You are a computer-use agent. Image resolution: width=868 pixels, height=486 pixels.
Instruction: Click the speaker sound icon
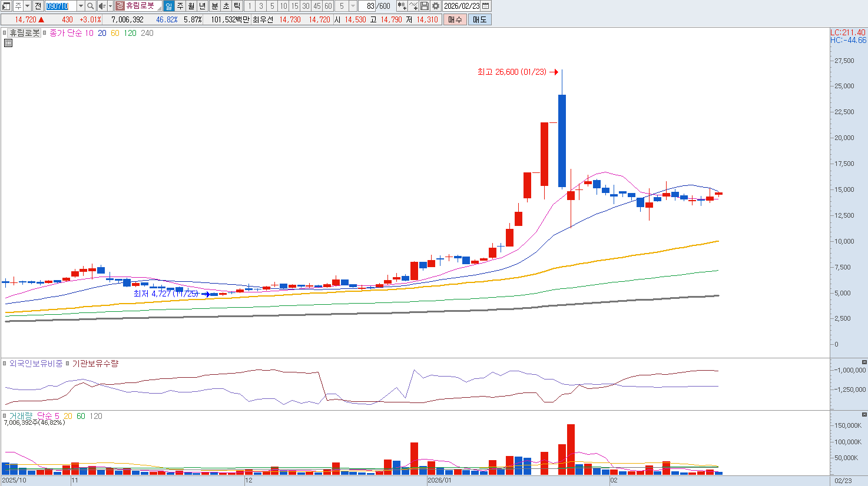coord(102,6)
